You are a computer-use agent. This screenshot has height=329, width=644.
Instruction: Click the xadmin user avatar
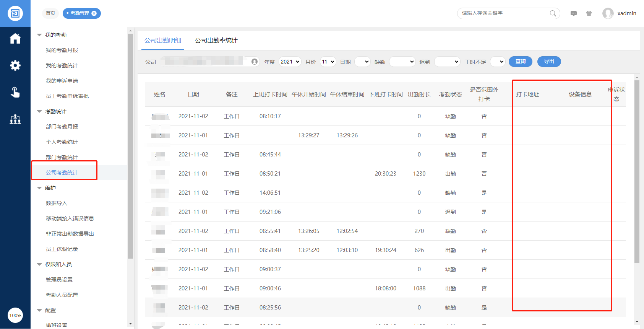[x=608, y=13]
